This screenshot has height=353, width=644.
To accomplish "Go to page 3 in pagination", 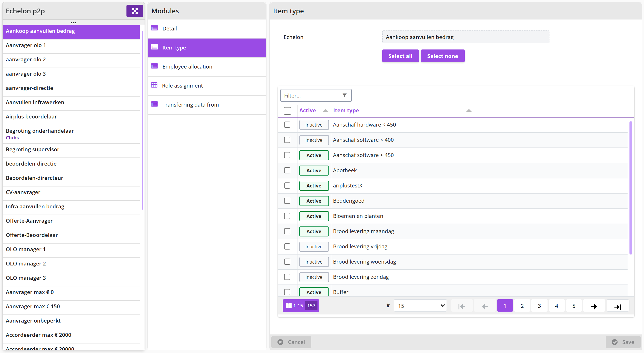I will [x=539, y=306].
